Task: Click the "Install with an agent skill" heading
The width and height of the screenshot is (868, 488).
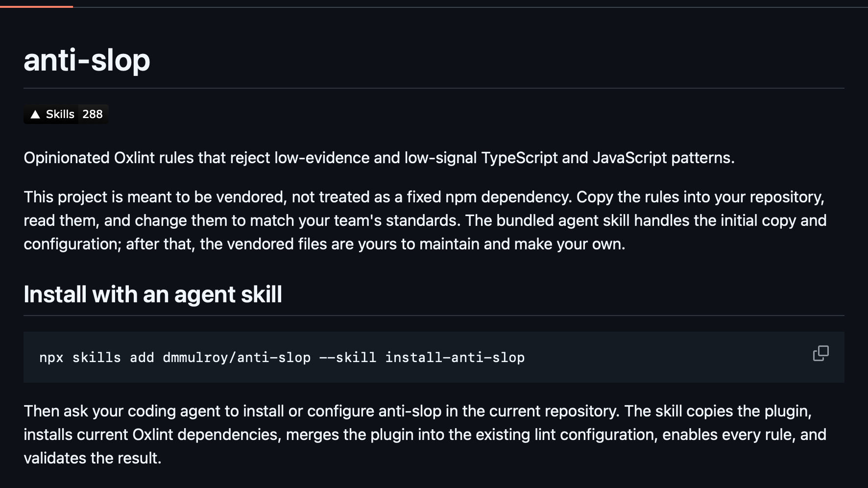Action: tap(153, 294)
